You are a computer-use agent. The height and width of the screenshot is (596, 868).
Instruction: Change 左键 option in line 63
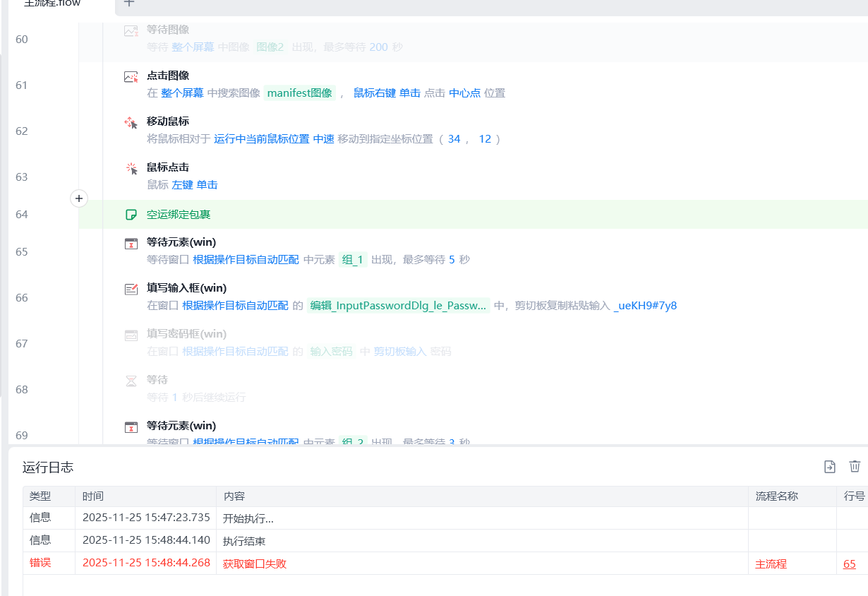[182, 185]
